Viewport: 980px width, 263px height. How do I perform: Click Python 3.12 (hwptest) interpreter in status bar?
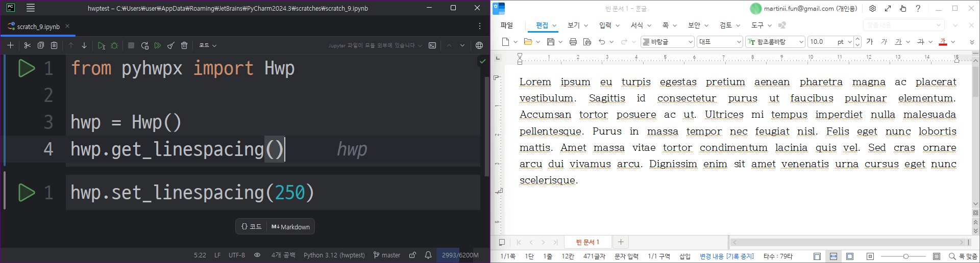(334, 255)
